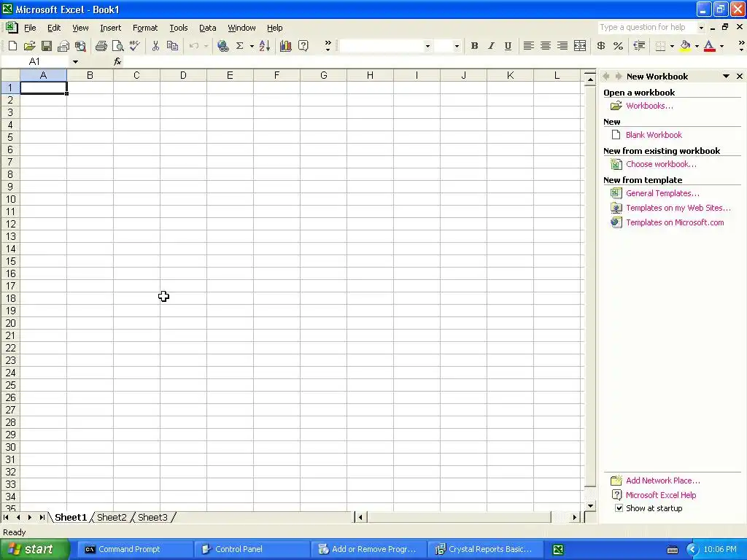
Task: Click the Workbooks... link
Action: pos(649,106)
